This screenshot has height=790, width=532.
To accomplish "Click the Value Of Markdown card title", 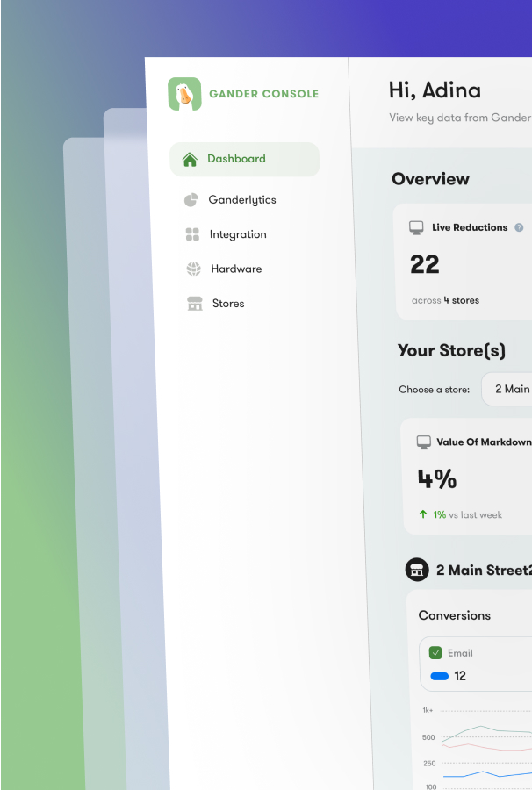I will pos(484,442).
